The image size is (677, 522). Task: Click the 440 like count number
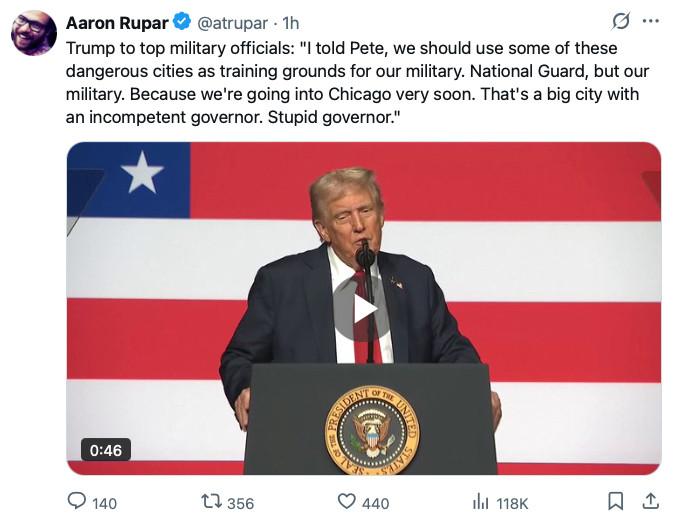point(375,503)
